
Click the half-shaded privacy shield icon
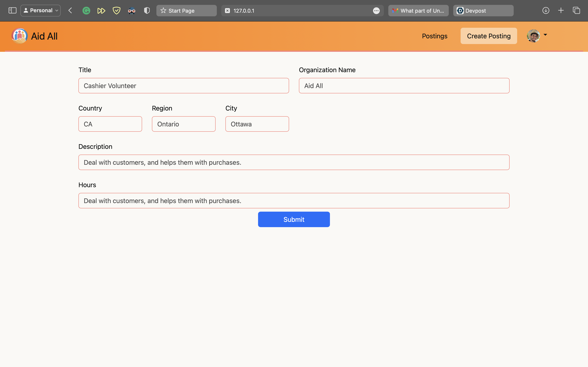point(147,11)
